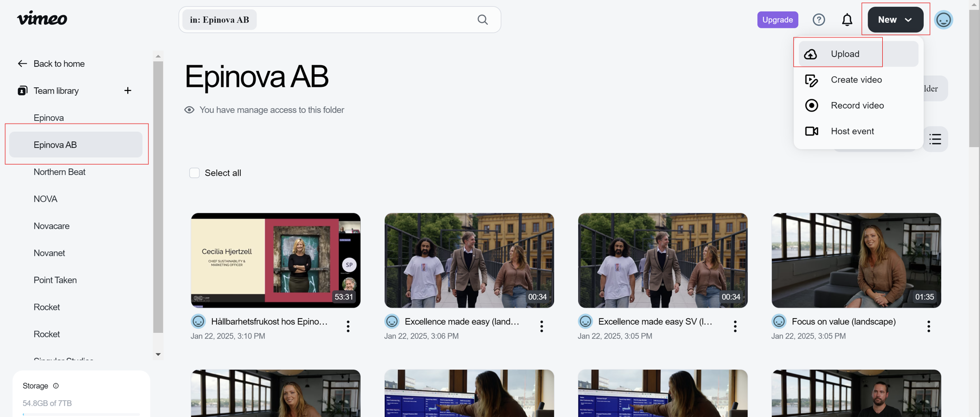This screenshot has width=980, height=417.
Task: Click the Upload cloud icon
Action: pos(811,54)
